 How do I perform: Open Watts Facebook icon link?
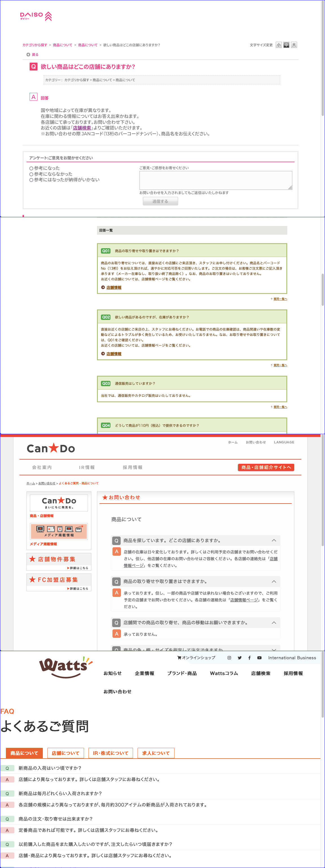pos(249,657)
